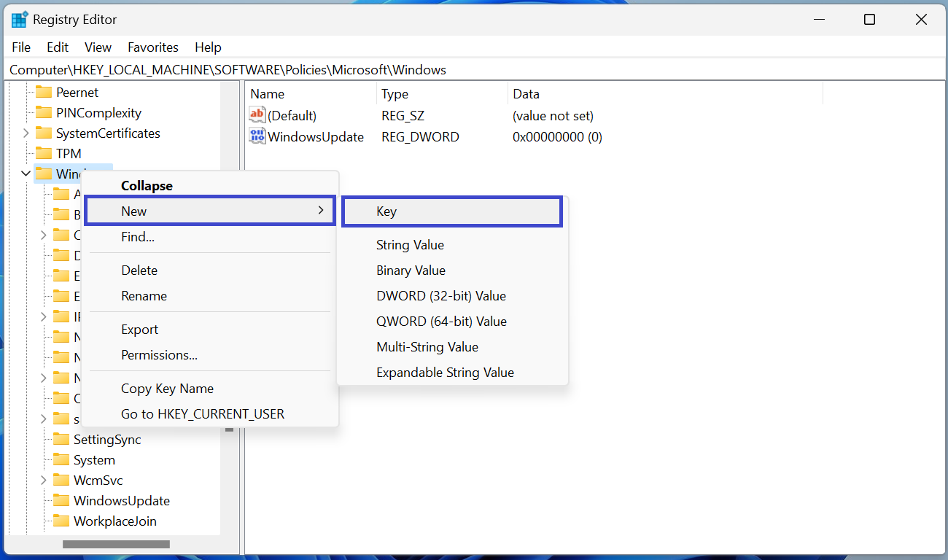
Task: Click the PINComplexity folder icon
Action: point(44,113)
